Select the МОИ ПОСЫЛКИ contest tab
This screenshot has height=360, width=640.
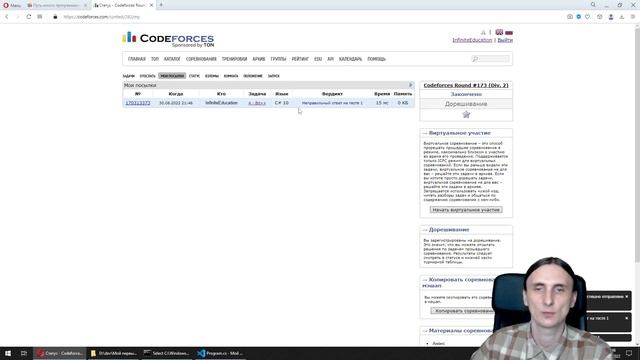coord(172,76)
